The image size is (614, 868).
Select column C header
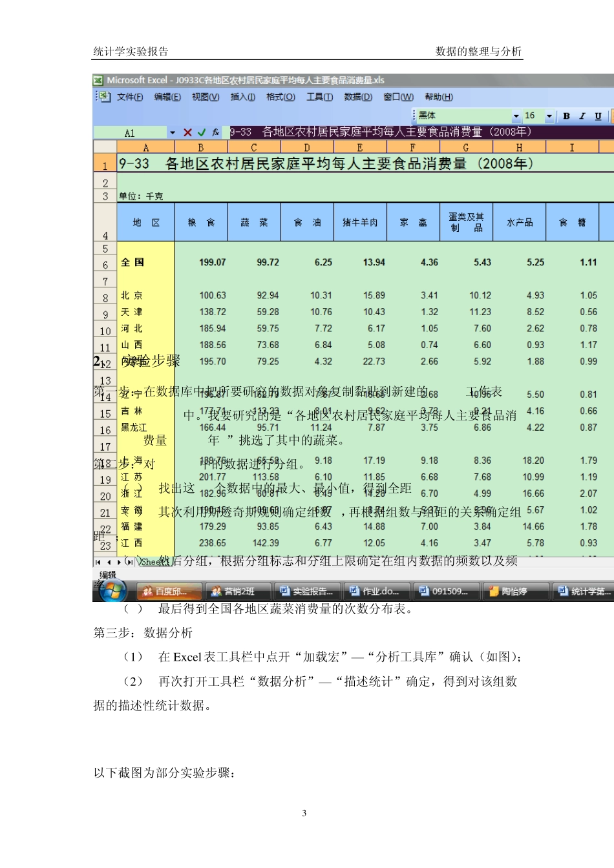254,147
